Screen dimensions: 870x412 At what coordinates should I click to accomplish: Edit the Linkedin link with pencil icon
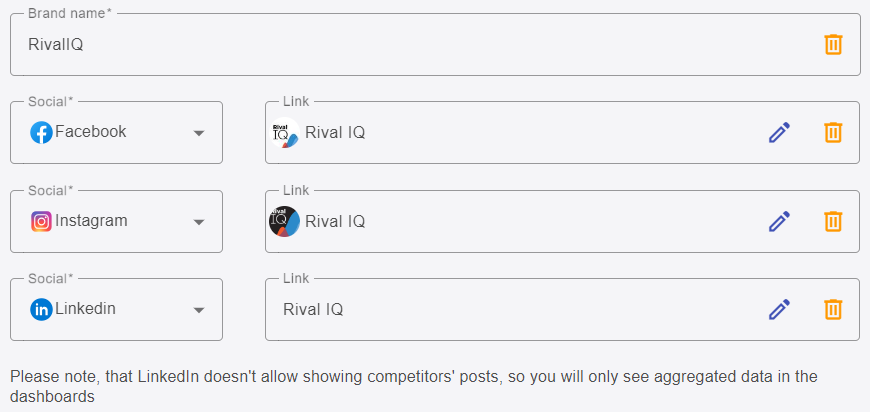click(779, 309)
